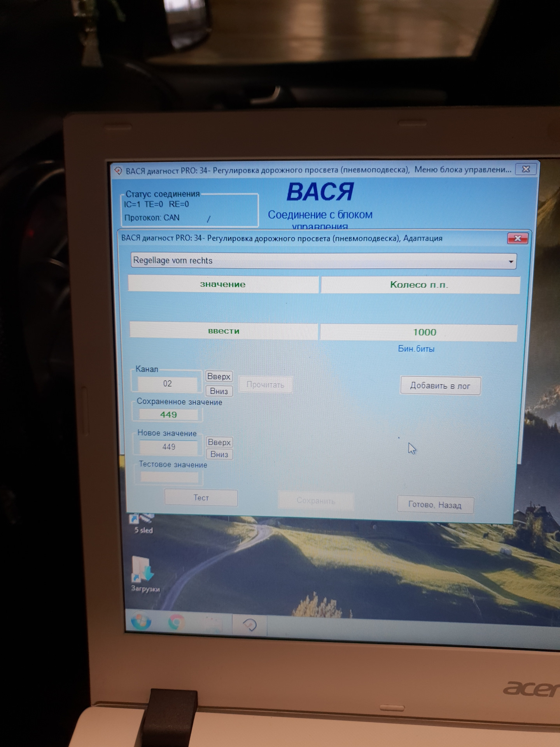
Task: Open the Windows Start button
Action: pos(141,621)
